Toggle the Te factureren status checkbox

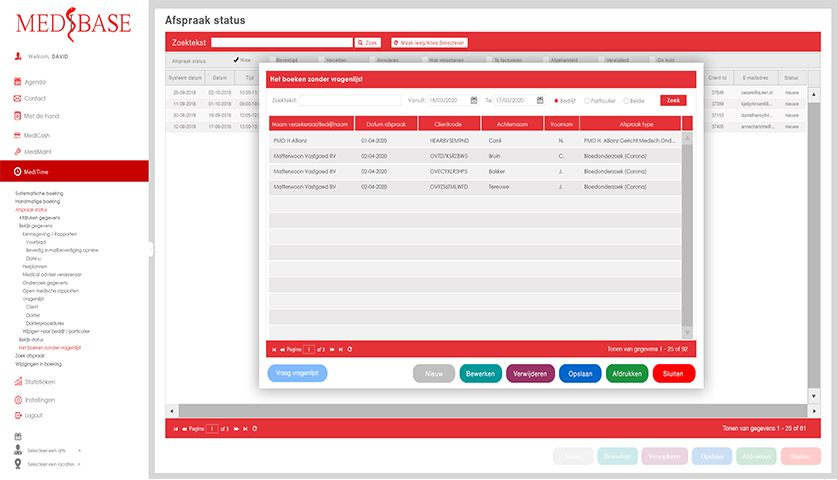tap(489, 60)
